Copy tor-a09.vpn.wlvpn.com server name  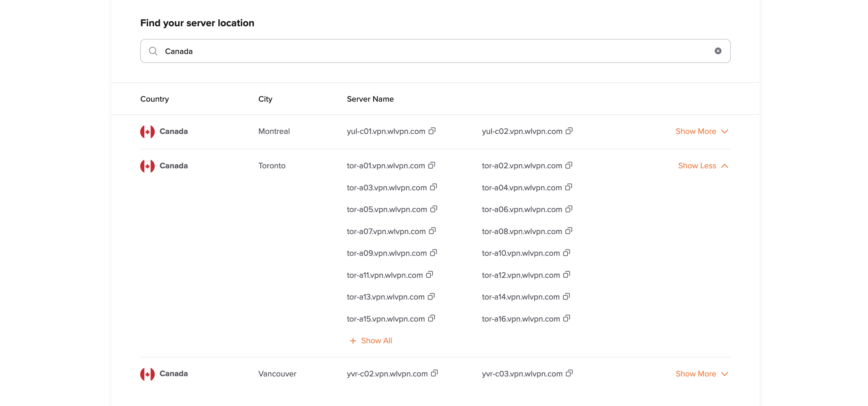[434, 253]
